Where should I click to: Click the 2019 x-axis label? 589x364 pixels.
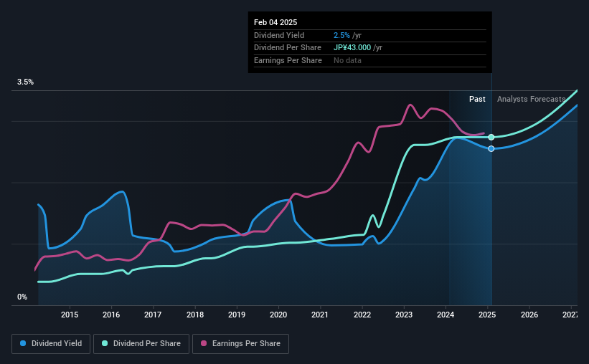click(237, 315)
